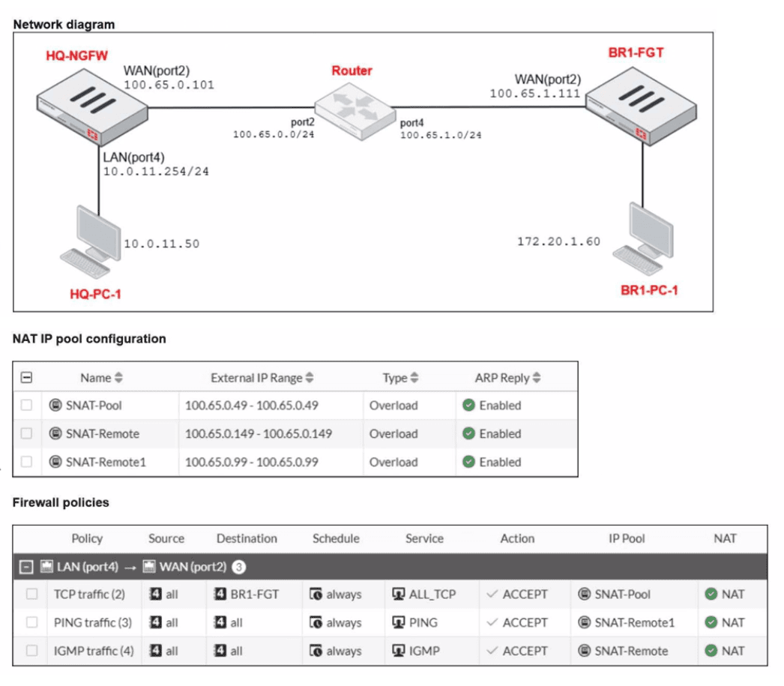Click the green Enabled checkmark for SNAT-Pool
This screenshot has width=784, height=686.
click(468, 406)
